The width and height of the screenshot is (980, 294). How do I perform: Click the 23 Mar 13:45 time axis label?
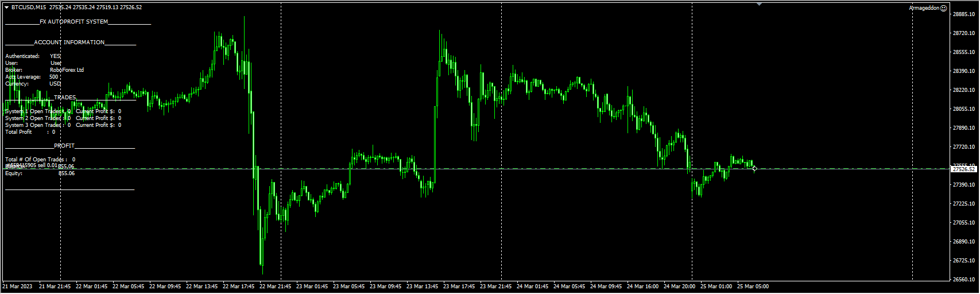point(423,286)
